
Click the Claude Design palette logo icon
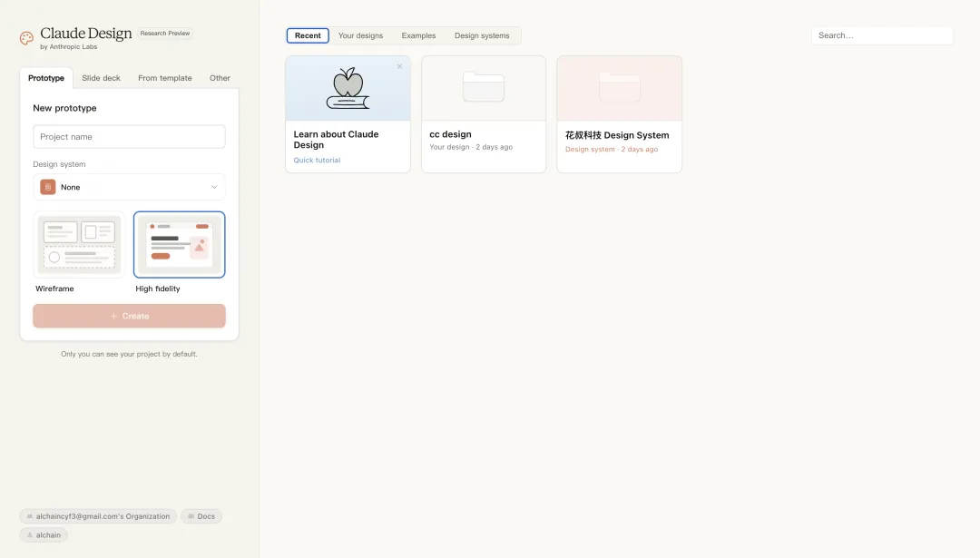tap(26, 38)
